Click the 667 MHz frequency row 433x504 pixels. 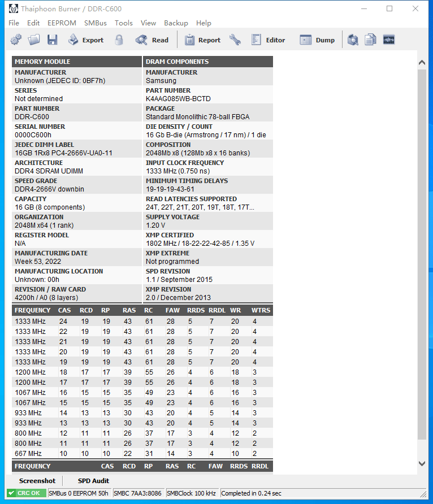click(142, 454)
